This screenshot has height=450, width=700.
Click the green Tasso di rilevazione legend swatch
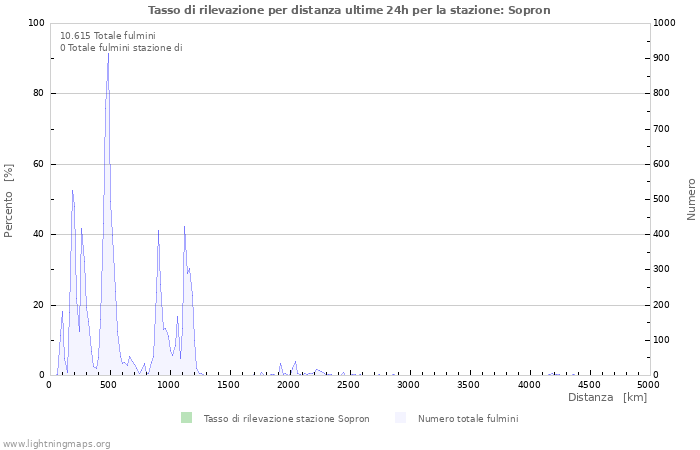(186, 418)
